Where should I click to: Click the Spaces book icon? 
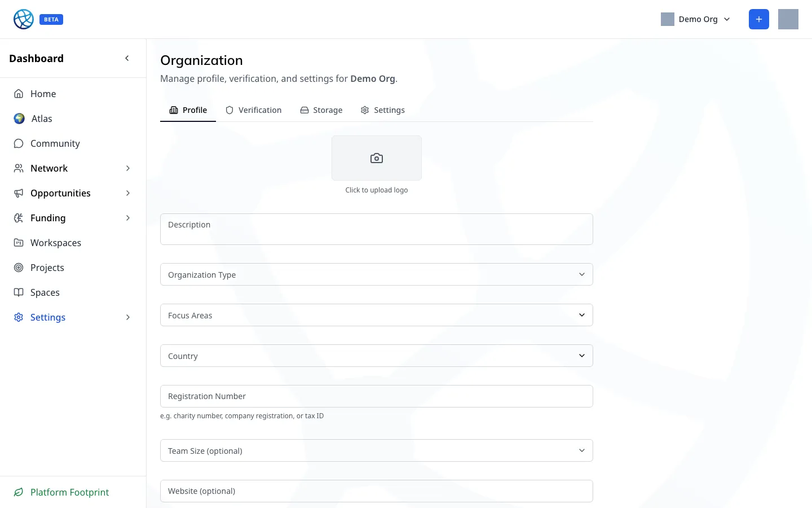point(19,292)
